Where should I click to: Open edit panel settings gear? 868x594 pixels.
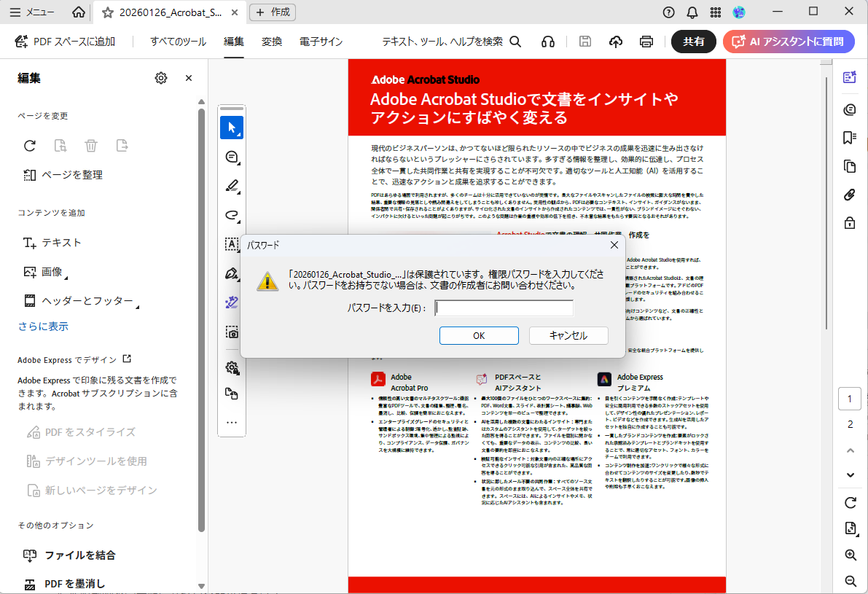160,78
